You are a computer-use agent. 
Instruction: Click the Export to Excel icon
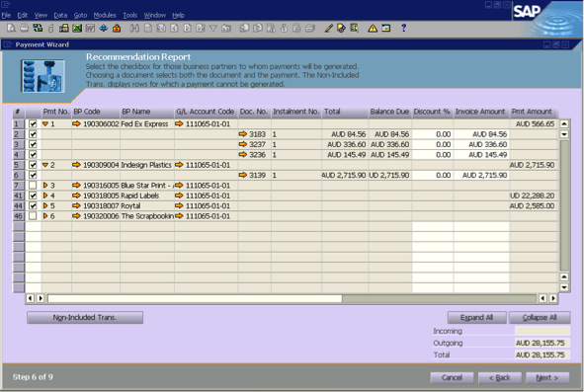point(77,28)
